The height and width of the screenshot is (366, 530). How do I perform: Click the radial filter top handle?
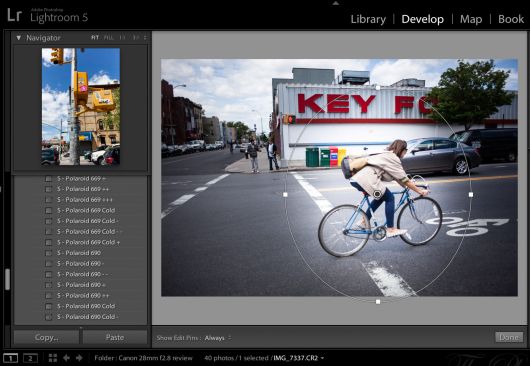(x=378, y=88)
